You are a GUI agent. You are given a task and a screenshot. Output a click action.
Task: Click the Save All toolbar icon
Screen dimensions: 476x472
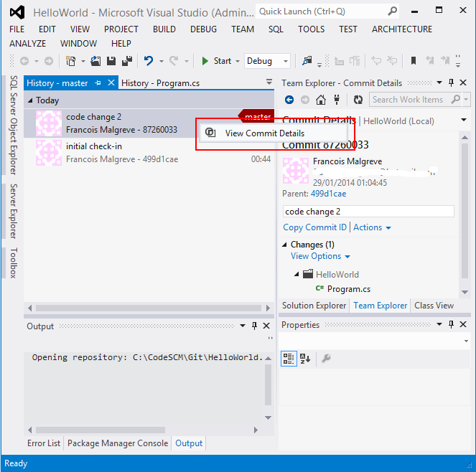127,61
